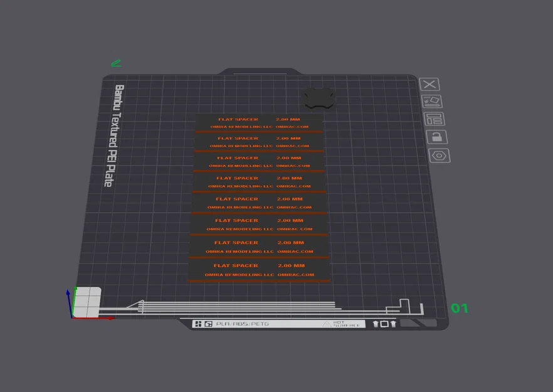Auto-orient objects using the plate orient icon

tap(431, 101)
